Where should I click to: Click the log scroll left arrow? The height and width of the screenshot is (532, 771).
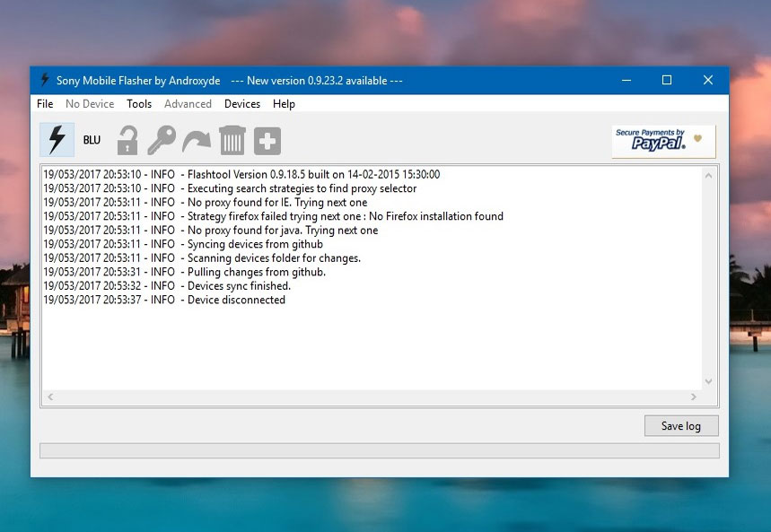pos(50,397)
